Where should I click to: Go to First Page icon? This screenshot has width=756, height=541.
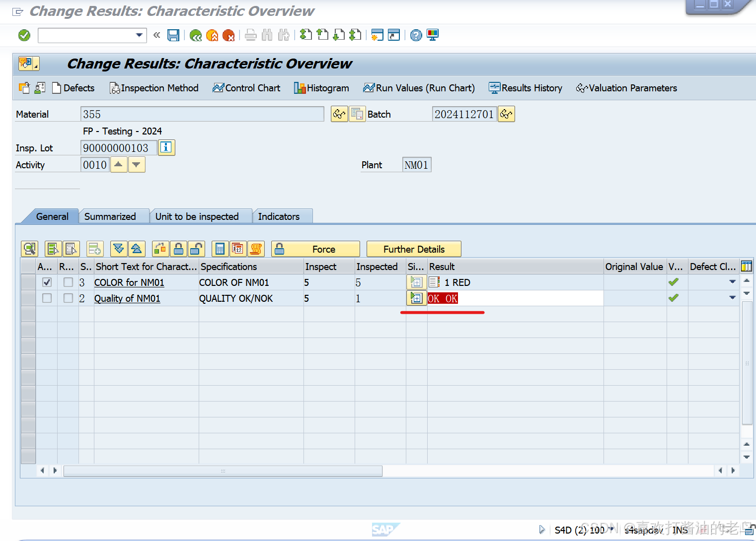(306, 35)
